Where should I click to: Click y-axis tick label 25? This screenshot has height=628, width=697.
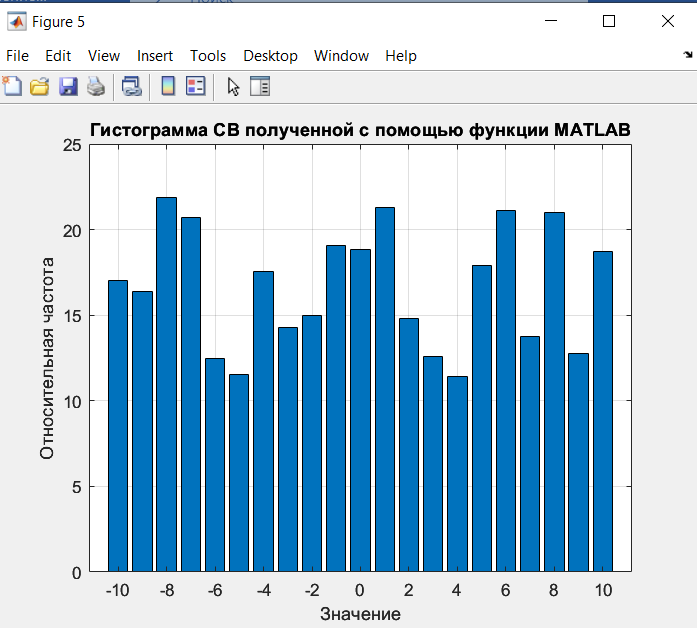(x=72, y=145)
